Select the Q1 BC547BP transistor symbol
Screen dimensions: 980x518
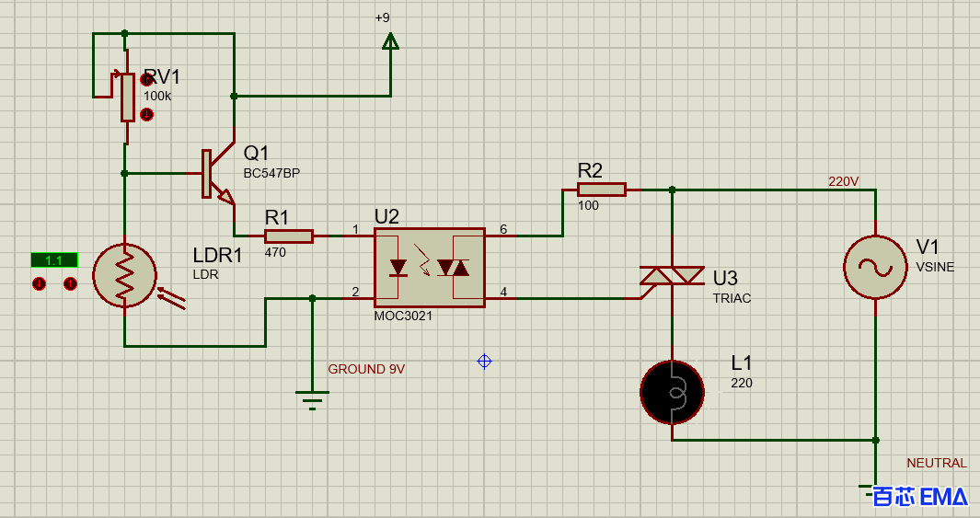click(x=217, y=174)
